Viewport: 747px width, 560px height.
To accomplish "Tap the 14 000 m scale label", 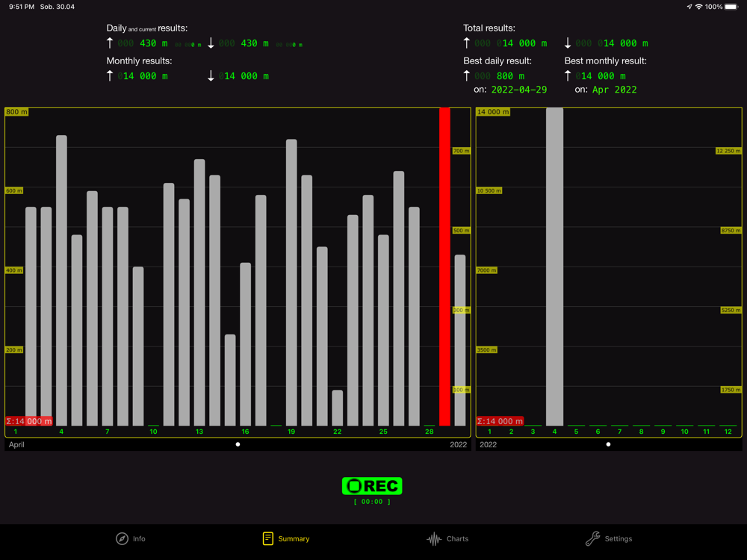I will tap(493, 112).
